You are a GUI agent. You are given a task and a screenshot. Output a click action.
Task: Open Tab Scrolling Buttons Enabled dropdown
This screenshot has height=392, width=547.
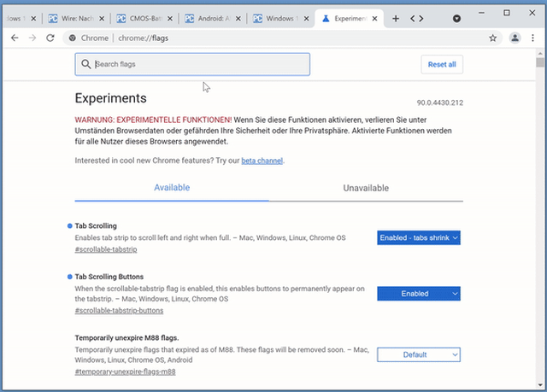pyautogui.click(x=419, y=294)
